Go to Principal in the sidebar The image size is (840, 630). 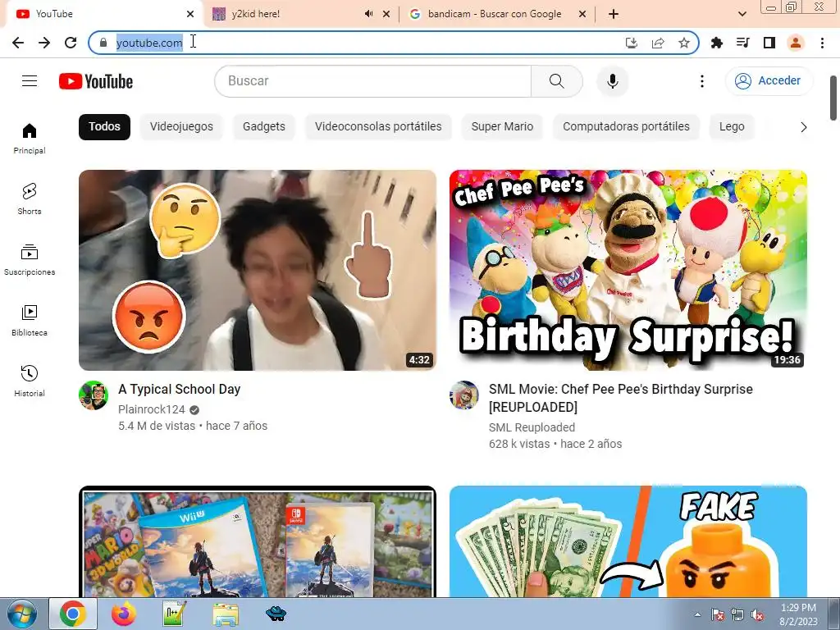tap(30, 138)
